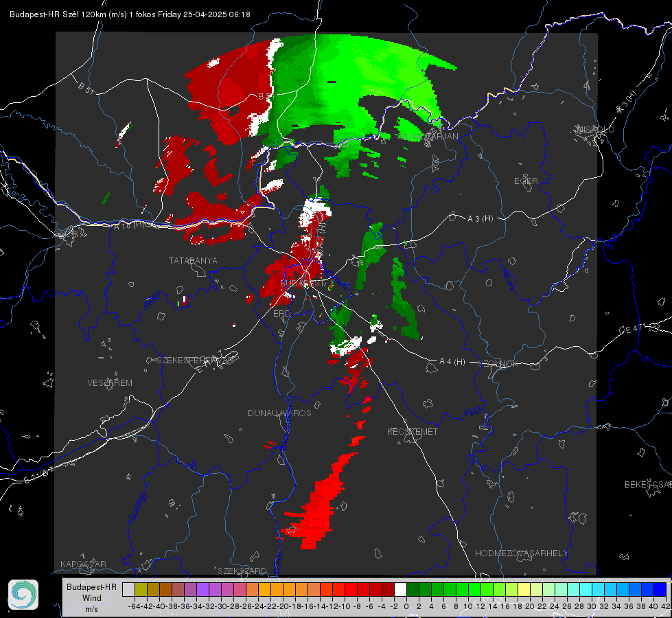Click the BÉKÉSCSABA city label
The image size is (672, 618).
tap(648, 484)
